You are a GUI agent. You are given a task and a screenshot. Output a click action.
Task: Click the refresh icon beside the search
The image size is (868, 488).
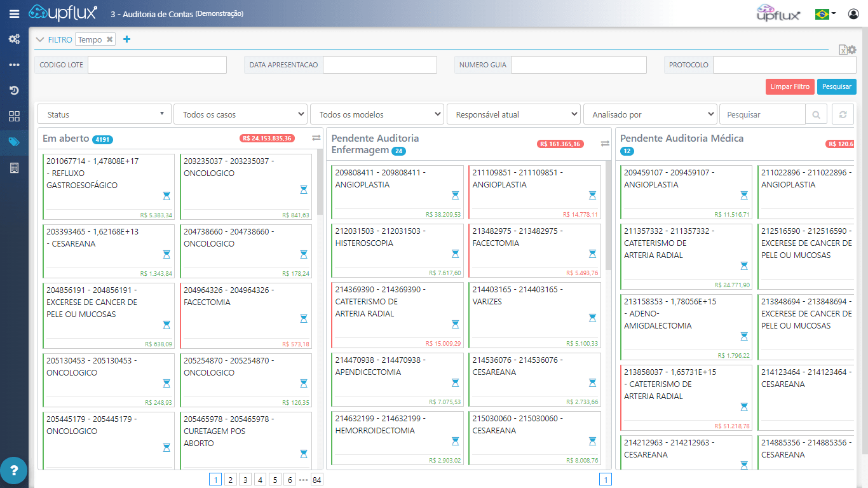843,114
